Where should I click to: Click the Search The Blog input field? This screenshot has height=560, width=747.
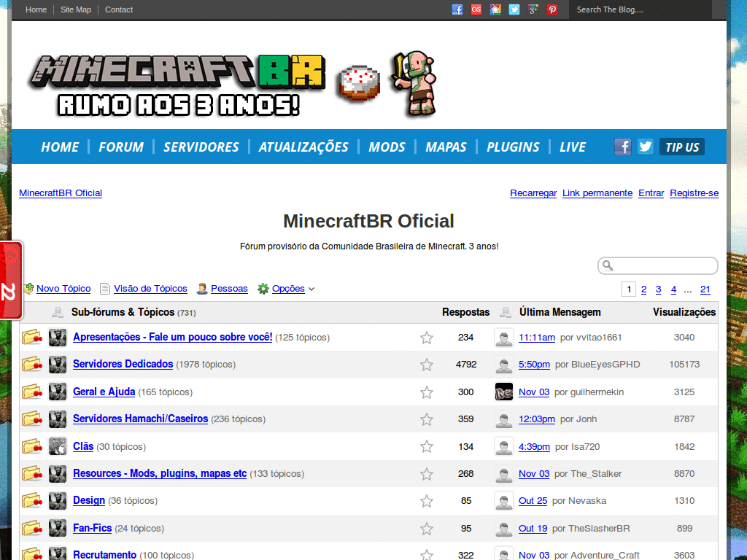click(x=640, y=9)
